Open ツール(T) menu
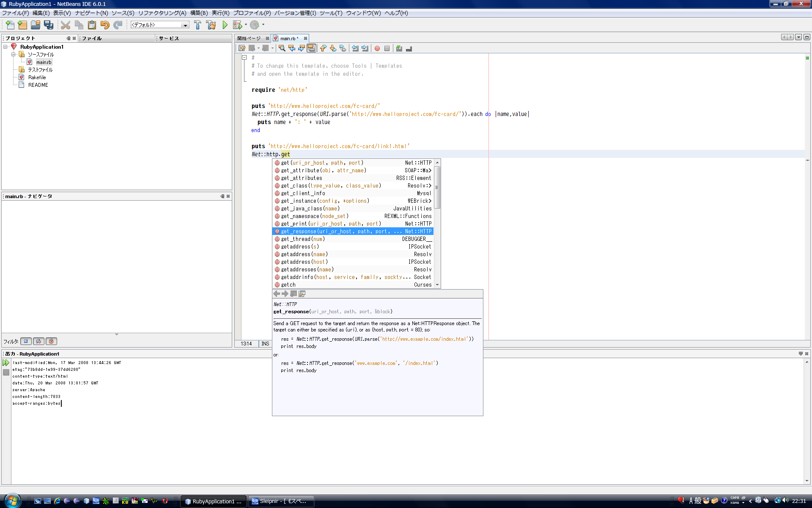The height and width of the screenshot is (508, 812). tap(331, 13)
